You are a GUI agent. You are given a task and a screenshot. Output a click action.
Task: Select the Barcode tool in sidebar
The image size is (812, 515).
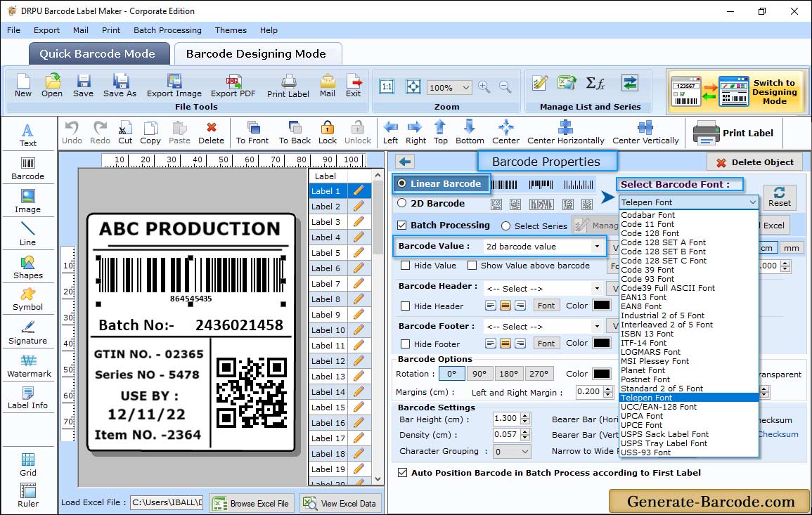(x=28, y=169)
